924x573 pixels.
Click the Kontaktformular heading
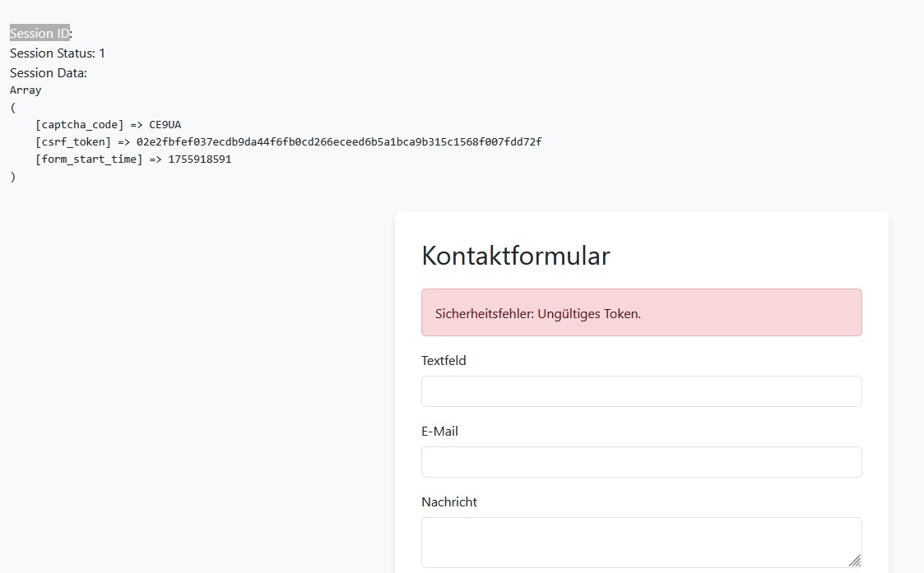[515, 256]
